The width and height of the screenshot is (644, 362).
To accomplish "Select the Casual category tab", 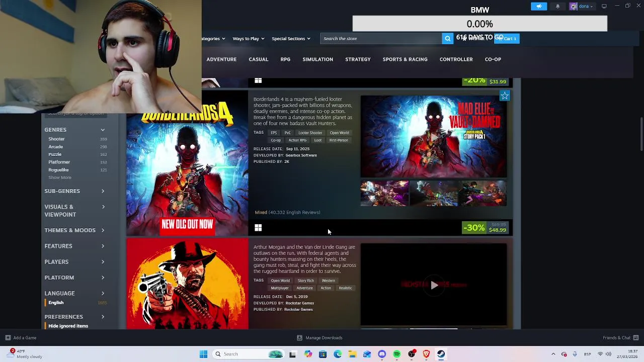I will [258, 59].
